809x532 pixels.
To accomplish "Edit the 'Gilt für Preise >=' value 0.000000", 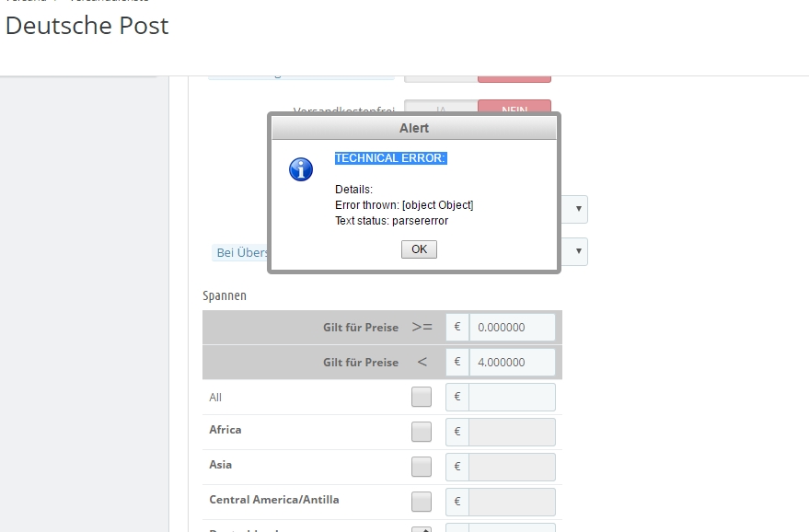I will [x=512, y=327].
